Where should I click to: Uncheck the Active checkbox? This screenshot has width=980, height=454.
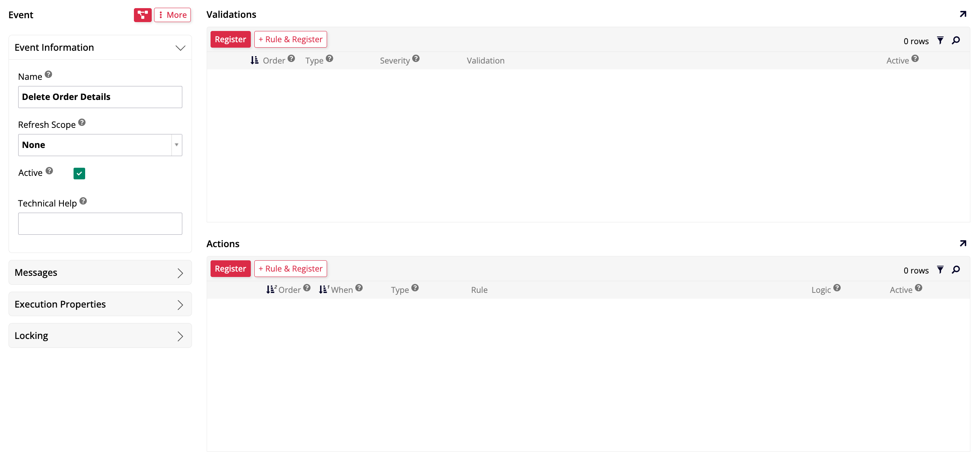point(79,173)
